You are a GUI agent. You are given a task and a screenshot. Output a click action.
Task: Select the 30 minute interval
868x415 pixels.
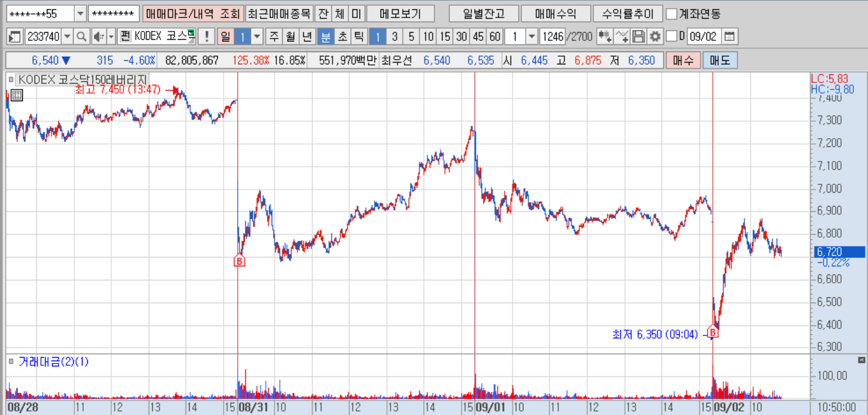click(x=462, y=37)
